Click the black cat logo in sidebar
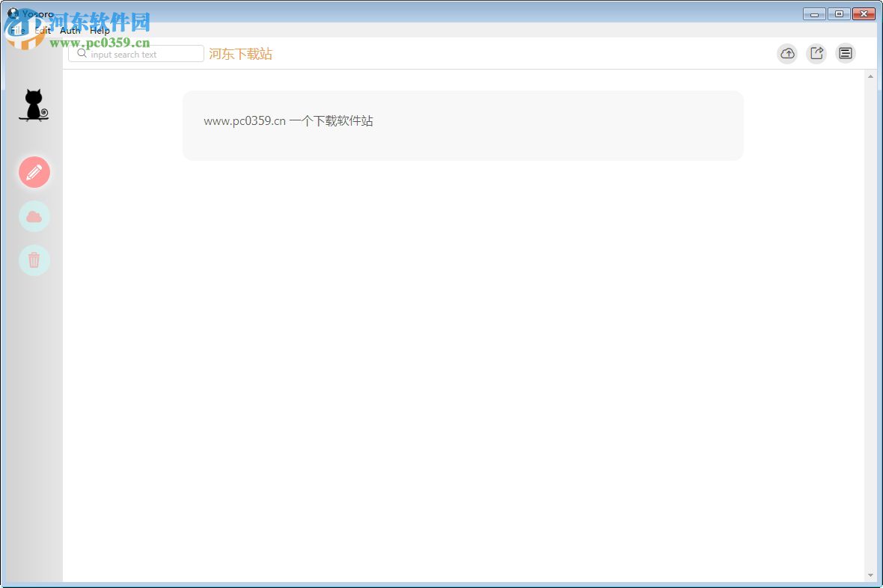This screenshot has width=883, height=588. [x=34, y=105]
